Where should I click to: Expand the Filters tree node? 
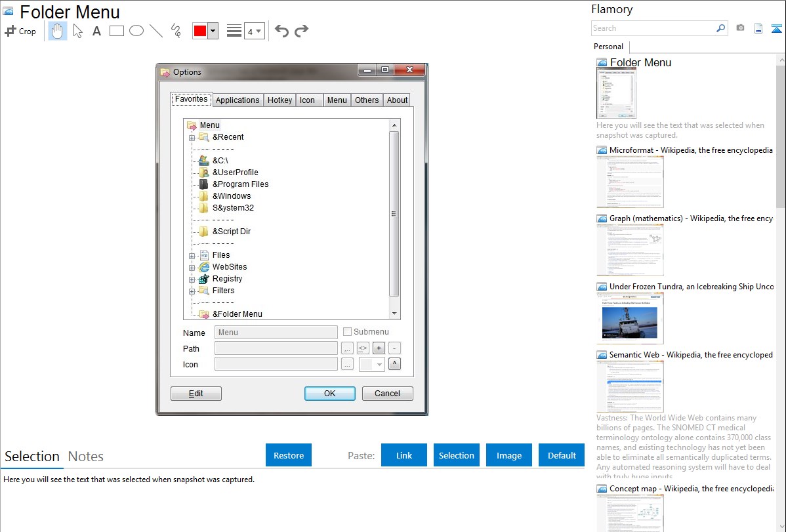tap(192, 291)
